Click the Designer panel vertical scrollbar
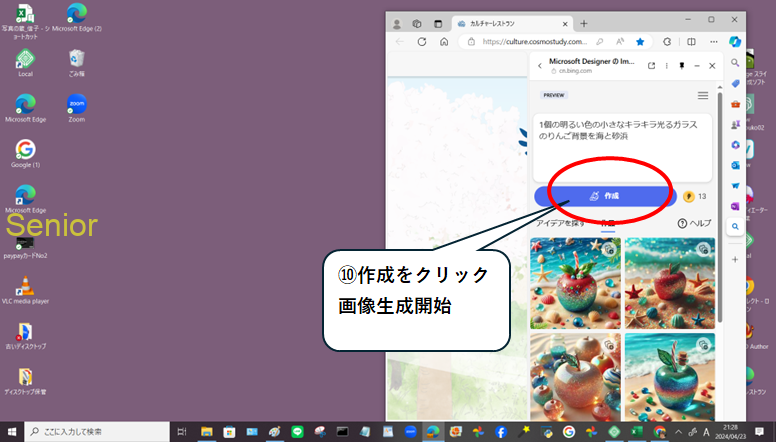Image resolution: width=776 pixels, height=442 pixels. tap(720, 208)
